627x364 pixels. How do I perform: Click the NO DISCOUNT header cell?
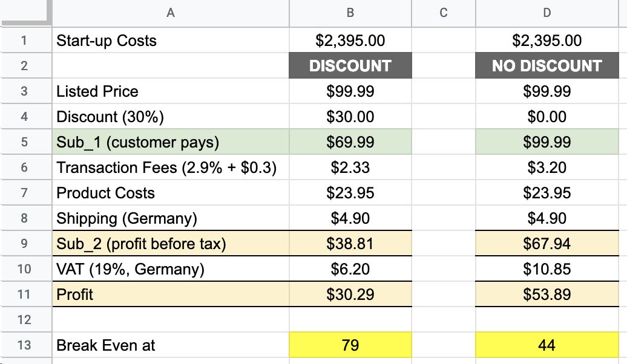pos(547,66)
